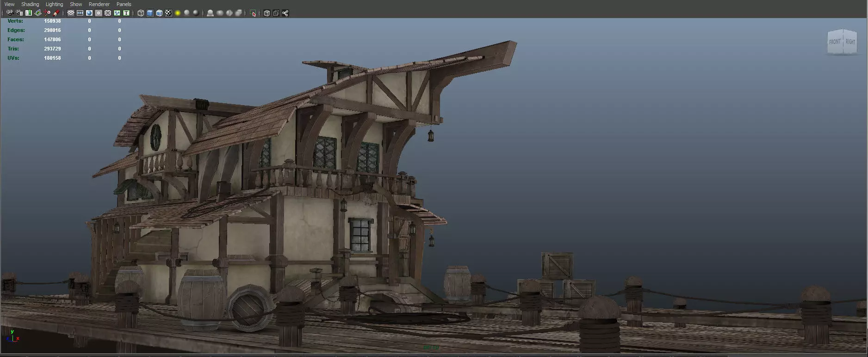Enable Smooth Shade All blue cube
The width and height of the screenshot is (868, 357).
150,13
